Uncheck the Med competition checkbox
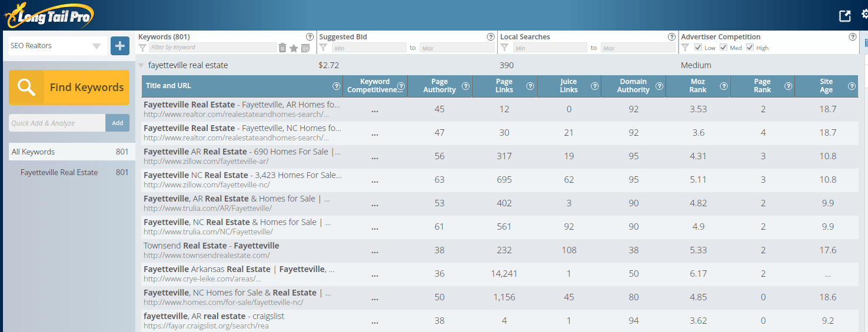868x332 pixels. 724,48
